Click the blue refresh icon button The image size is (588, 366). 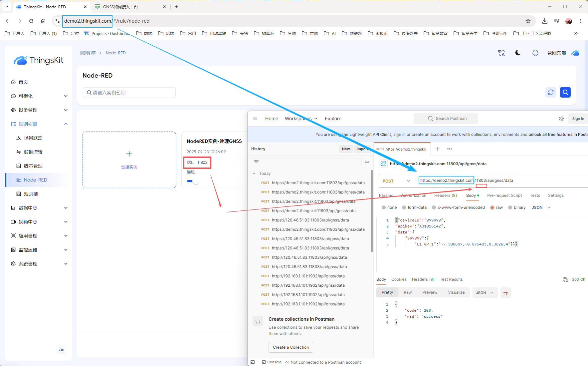pos(551,92)
